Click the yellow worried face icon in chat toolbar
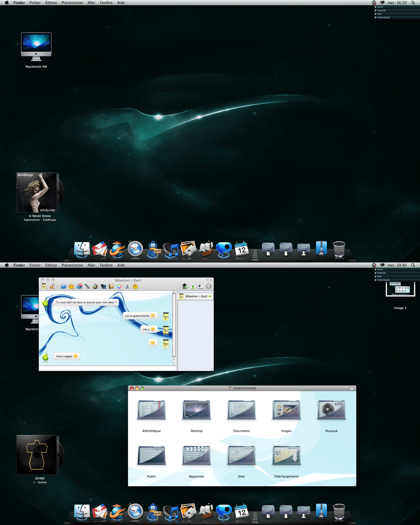The height and width of the screenshot is (525, 420). pos(135,286)
